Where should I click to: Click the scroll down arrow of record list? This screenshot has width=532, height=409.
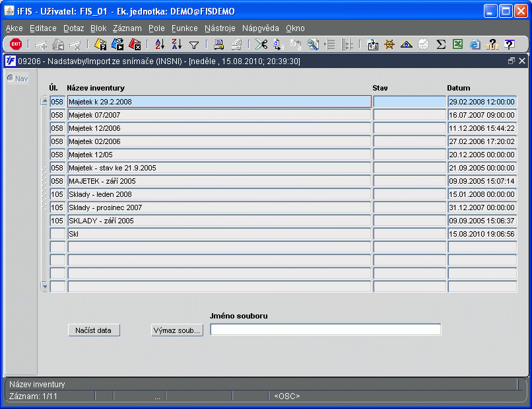point(44,286)
